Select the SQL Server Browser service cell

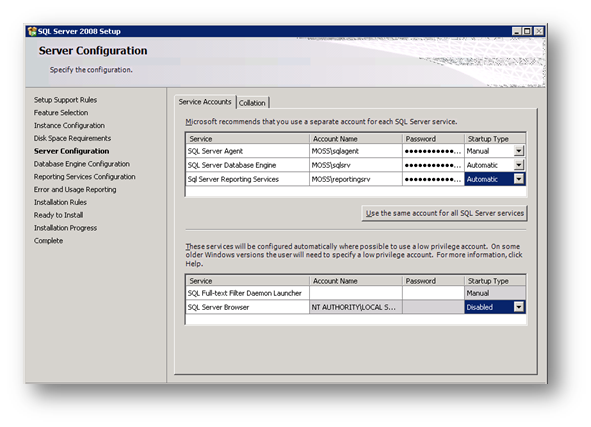[x=248, y=307]
